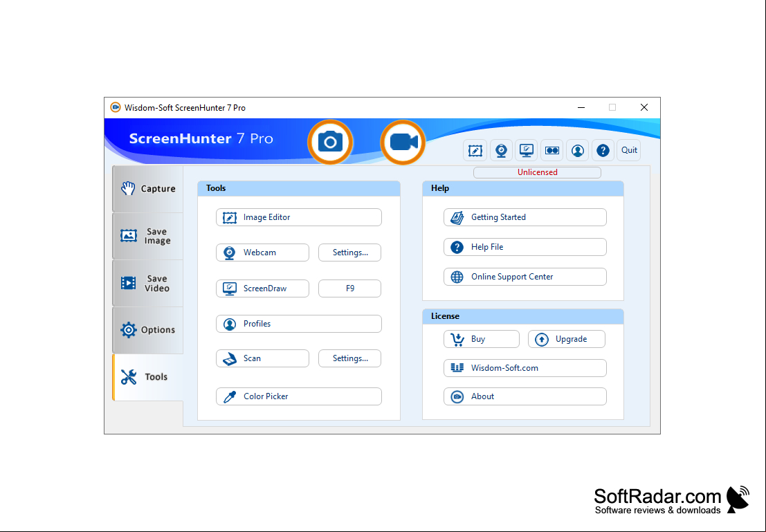Launch the Color Picker tool
Screen dimensions: 766x532
299,396
